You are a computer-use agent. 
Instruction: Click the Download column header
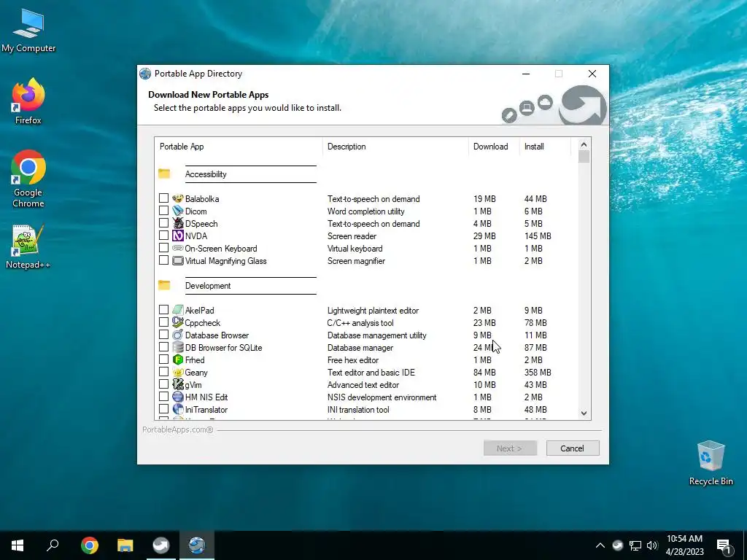click(494, 147)
